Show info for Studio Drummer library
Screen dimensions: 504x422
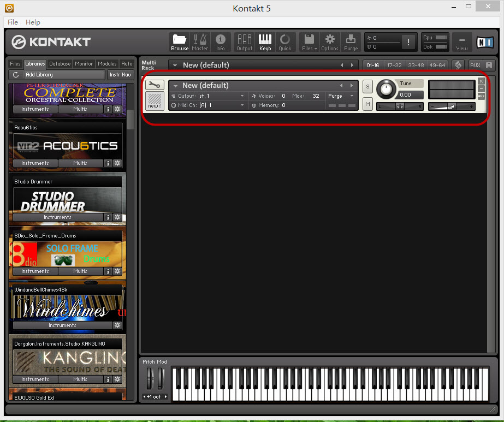coord(108,217)
